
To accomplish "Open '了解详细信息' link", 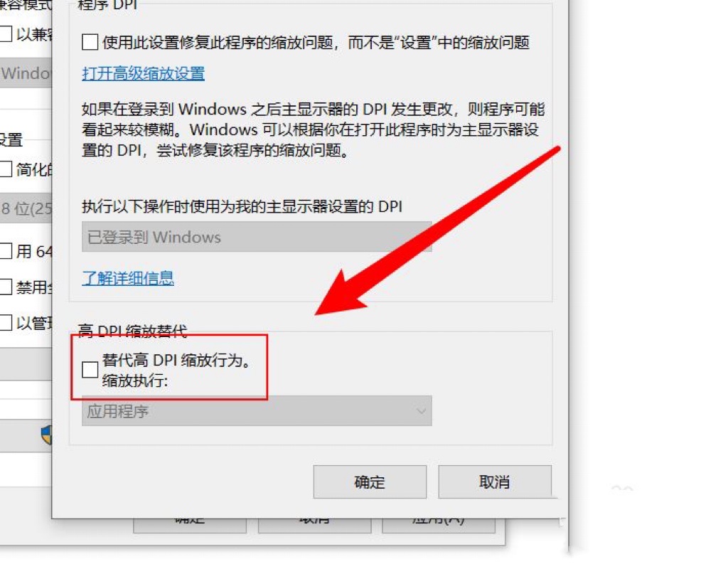I will [x=128, y=278].
